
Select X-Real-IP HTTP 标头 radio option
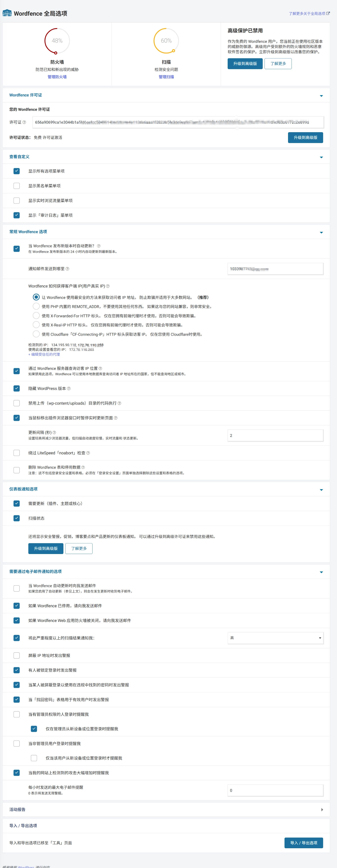36,325
